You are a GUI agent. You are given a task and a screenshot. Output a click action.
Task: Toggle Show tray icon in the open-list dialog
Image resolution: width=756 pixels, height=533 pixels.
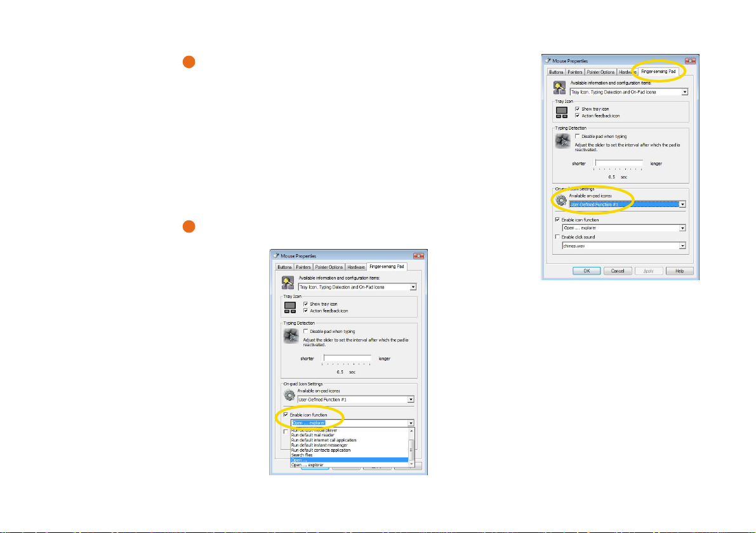pos(306,304)
